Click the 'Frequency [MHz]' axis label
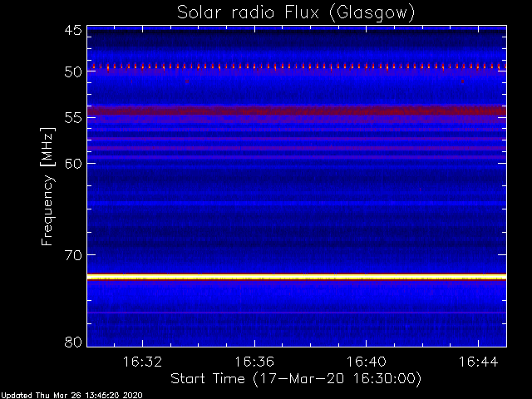The width and height of the screenshot is (532, 399). tap(47, 186)
